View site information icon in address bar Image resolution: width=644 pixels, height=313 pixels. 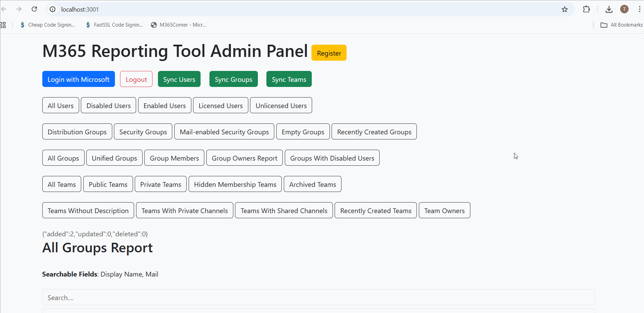pyautogui.click(x=53, y=9)
